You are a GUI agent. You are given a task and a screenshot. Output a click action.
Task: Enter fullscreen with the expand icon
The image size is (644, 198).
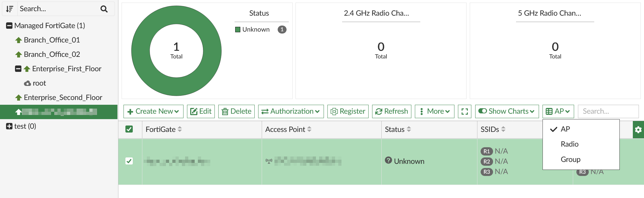(x=465, y=111)
